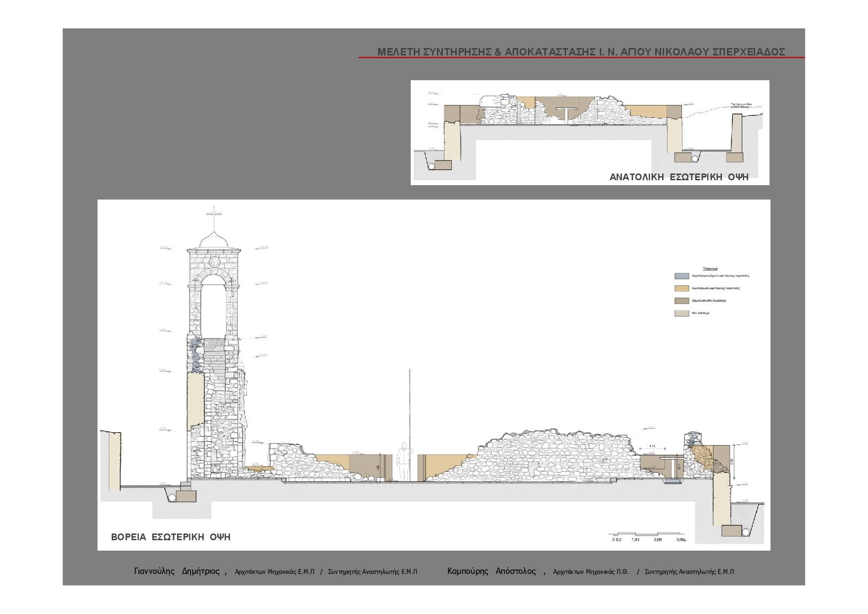Click the light beige legend color swatch
Viewport: 868px width, 614px height.
click(681, 313)
